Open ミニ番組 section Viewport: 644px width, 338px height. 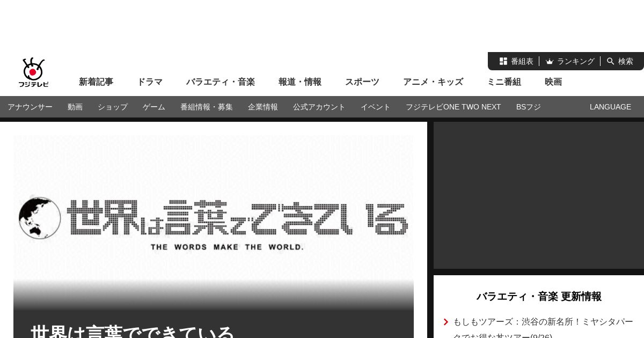pyautogui.click(x=504, y=82)
